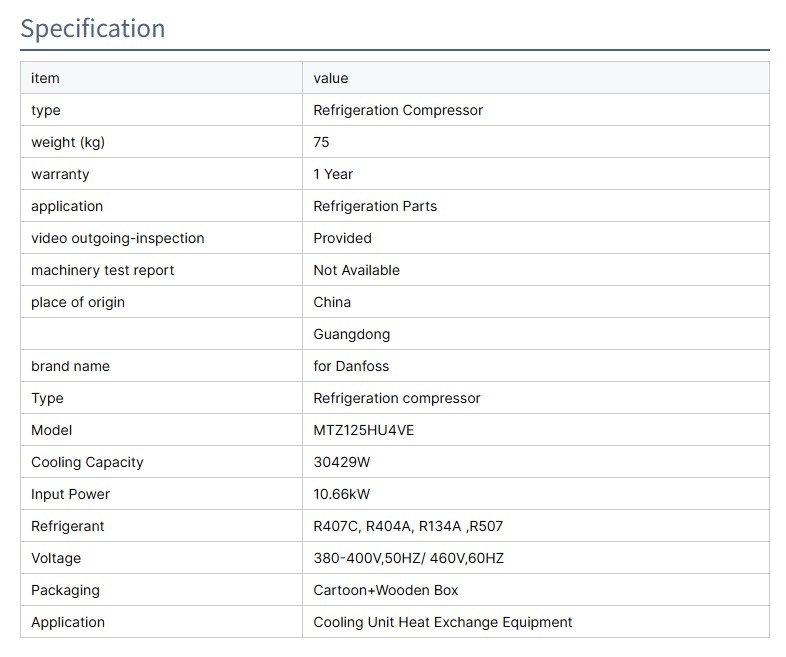The width and height of the screenshot is (786, 657).
Task: Select the Cooling Unit Heat Exchange Equipment cell
Action: pyautogui.click(x=442, y=622)
